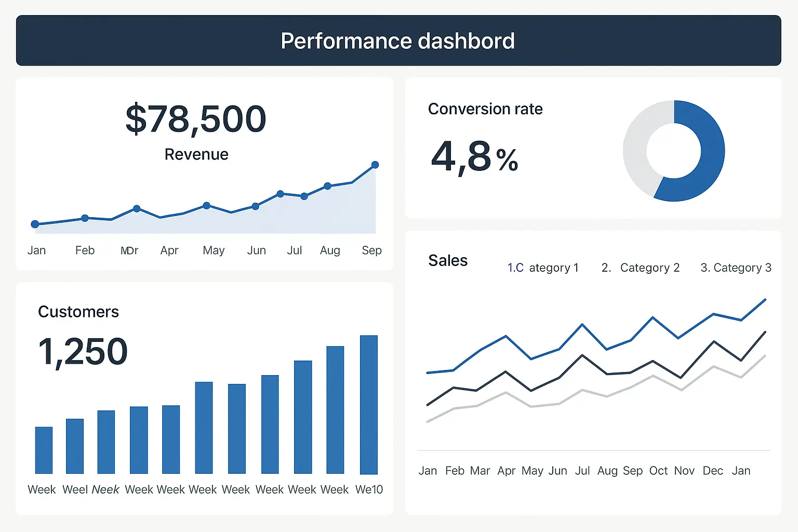The height and width of the screenshot is (532, 798).
Task: Click the MDr month label on Revenue axis
Action: click(129, 250)
